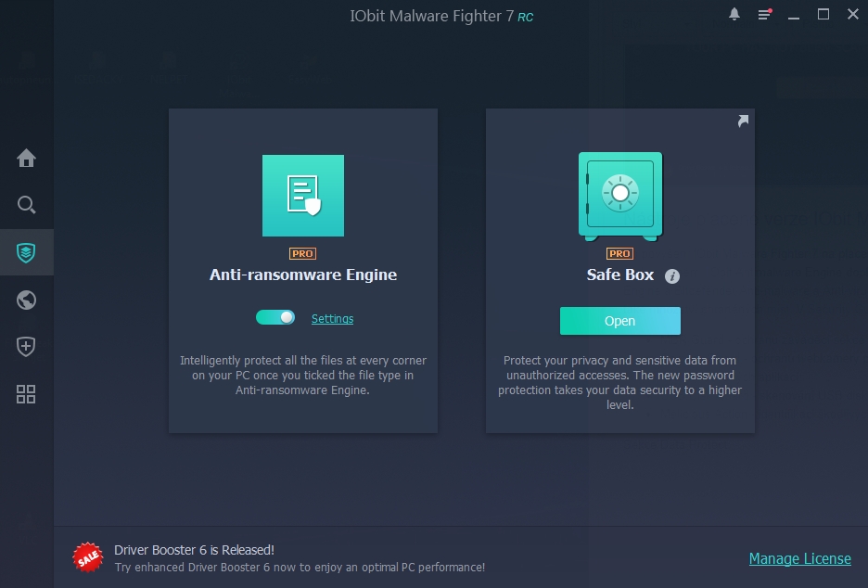Click the Safe Box title
The width and height of the screenshot is (868, 588).
click(x=620, y=275)
